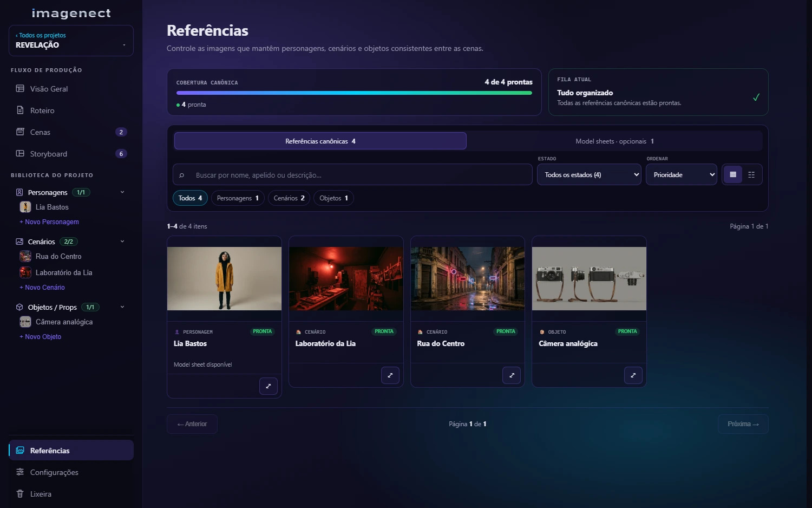This screenshot has height=508, width=812.
Task: Expand the Laboratório da Lia reference card
Action: click(x=390, y=375)
